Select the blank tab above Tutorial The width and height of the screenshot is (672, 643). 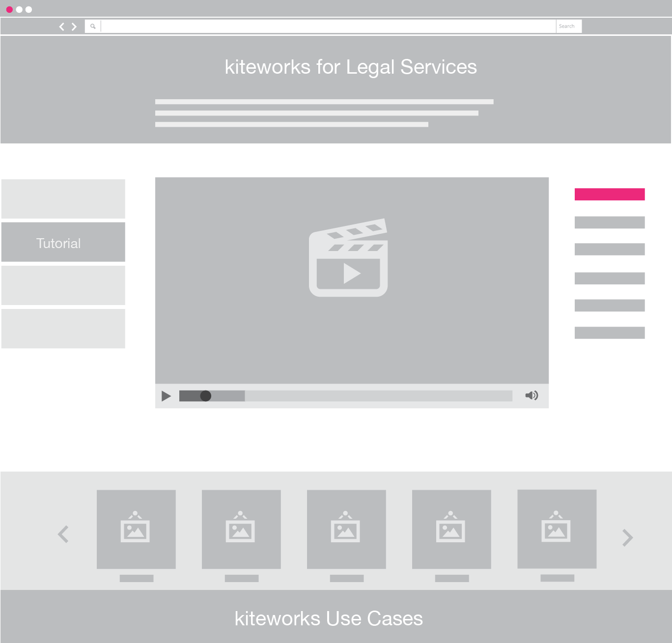click(63, 199)
